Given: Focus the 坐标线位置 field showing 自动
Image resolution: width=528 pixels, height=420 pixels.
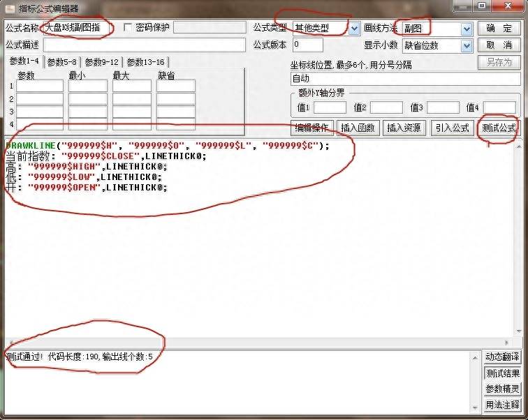Looking at the screenshot, I should pyautogui.click(x=405, y=79).
